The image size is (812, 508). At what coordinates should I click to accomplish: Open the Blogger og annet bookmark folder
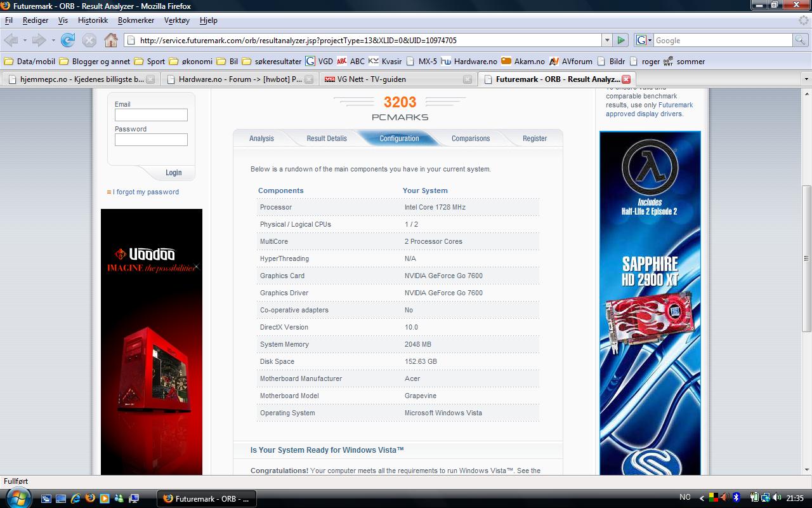click(x=95, y=62)
